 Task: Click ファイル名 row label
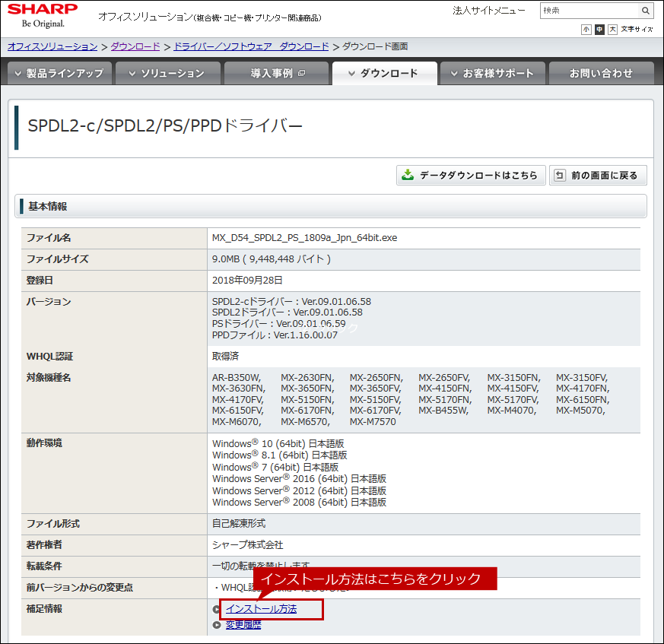pyautogui.click(x=49, y=238)
